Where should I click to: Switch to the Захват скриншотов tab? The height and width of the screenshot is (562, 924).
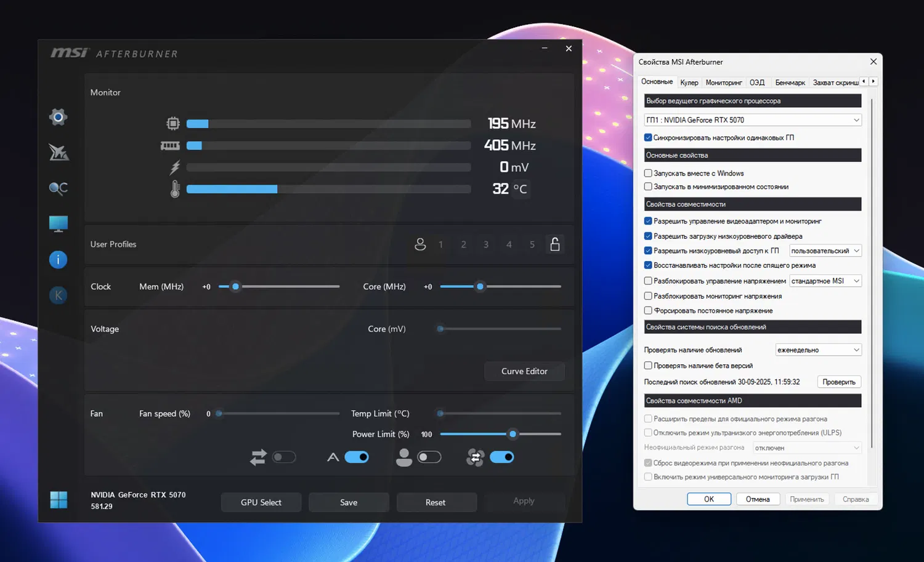pos(835,82)
